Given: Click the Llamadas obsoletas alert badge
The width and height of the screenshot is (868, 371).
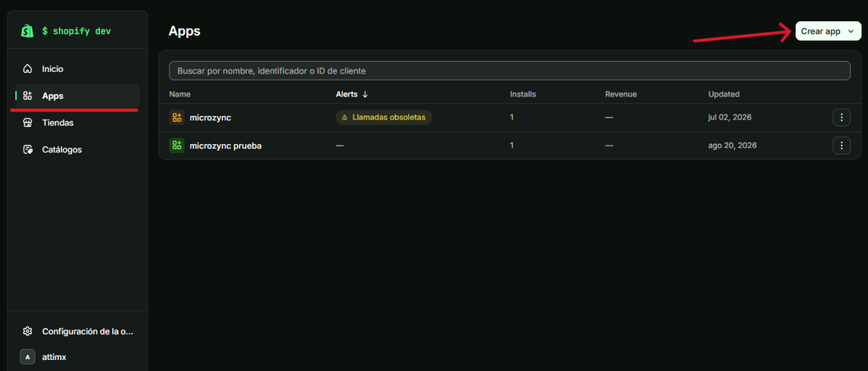Looking at the screenshot, I should [x=384, y=117].
